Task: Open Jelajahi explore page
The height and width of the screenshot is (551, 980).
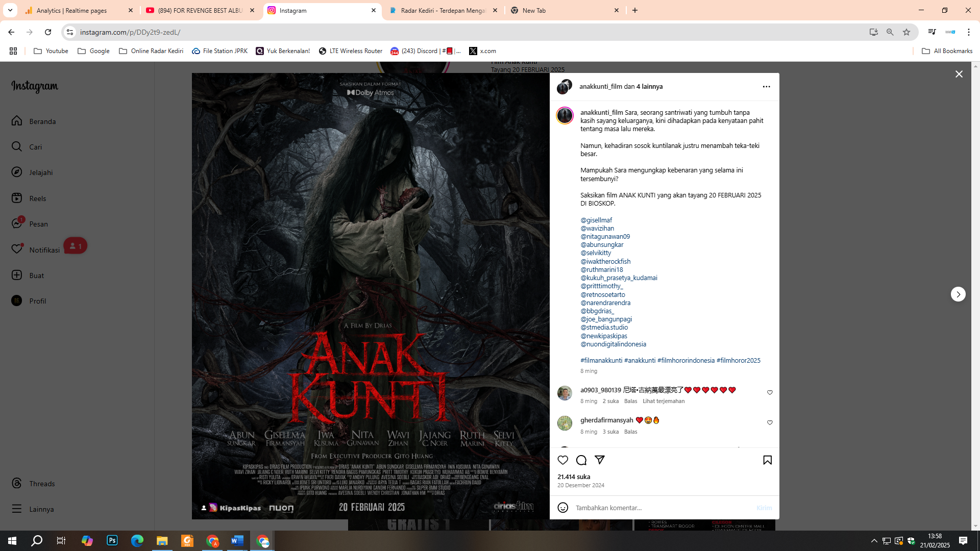Action: point(32,172)
